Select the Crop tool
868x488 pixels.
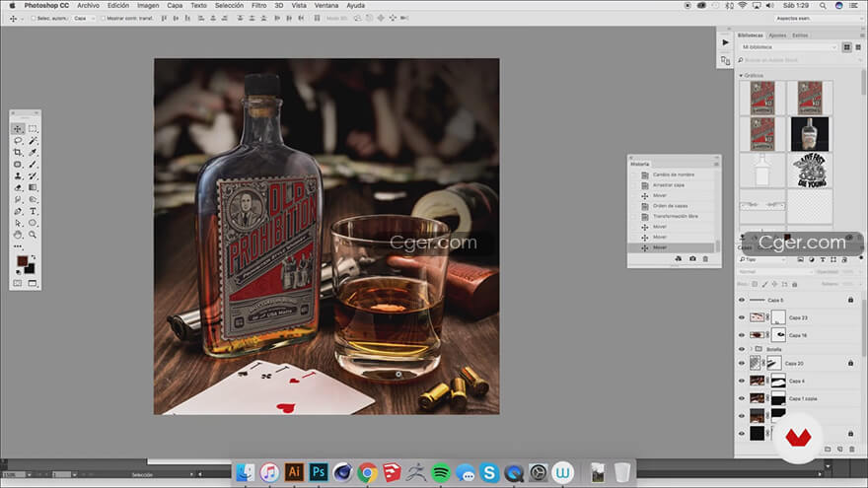[18, 153]
